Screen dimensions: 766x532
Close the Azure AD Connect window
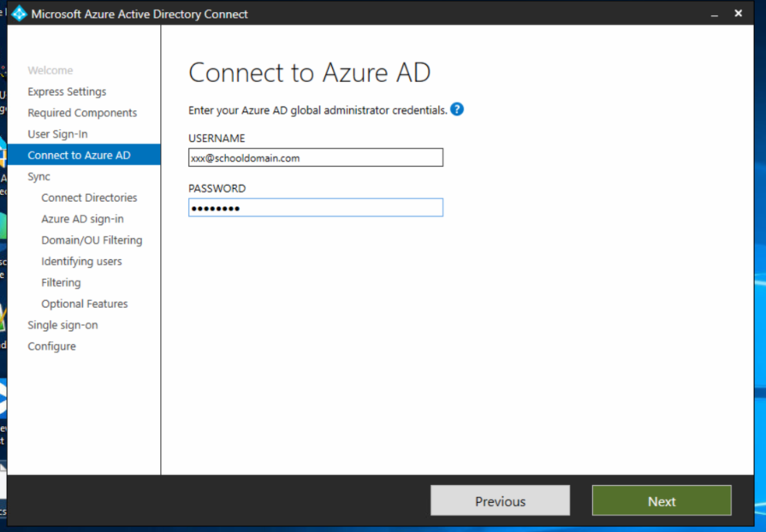pyautogui.click(x=738, y=14)
